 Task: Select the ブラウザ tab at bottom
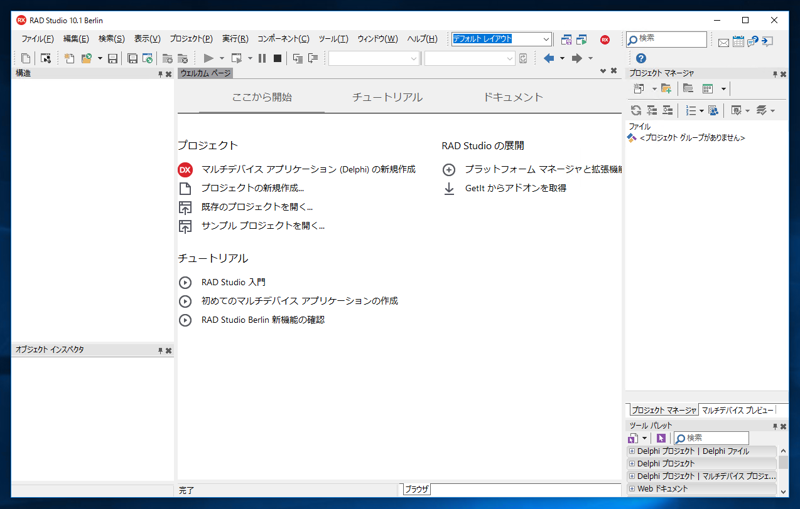coord(416,489)
